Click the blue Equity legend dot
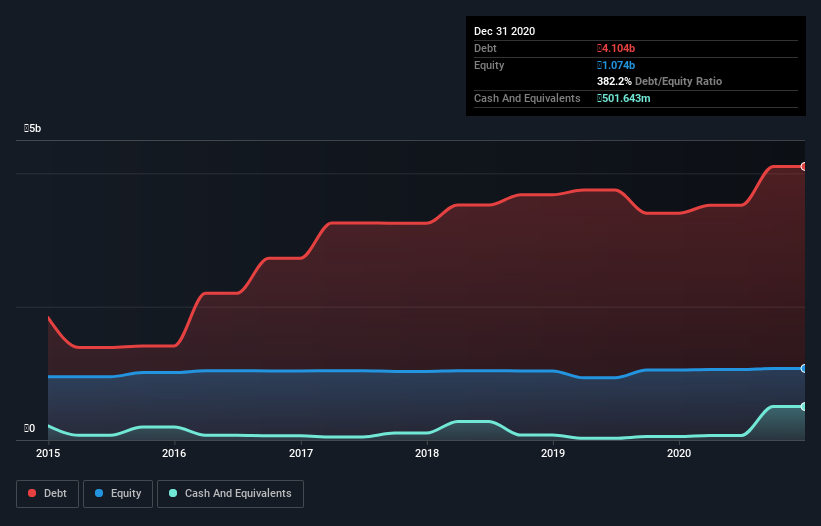The width and height of the screenshot is (821, 526). [x=99, y=493]
